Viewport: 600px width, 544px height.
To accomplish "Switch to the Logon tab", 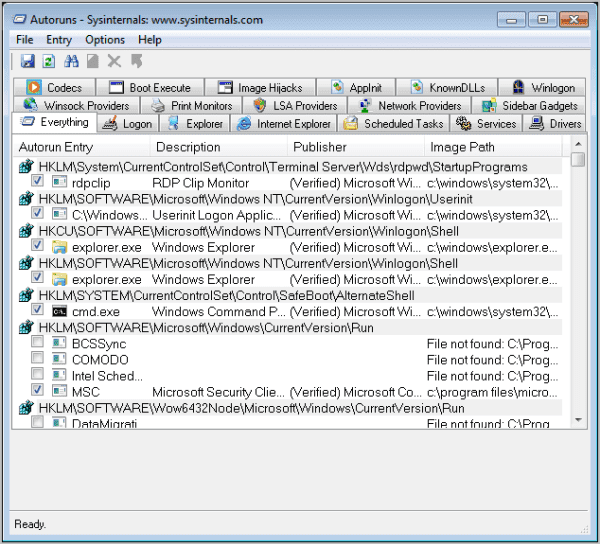I will click(x=128, y=124).
